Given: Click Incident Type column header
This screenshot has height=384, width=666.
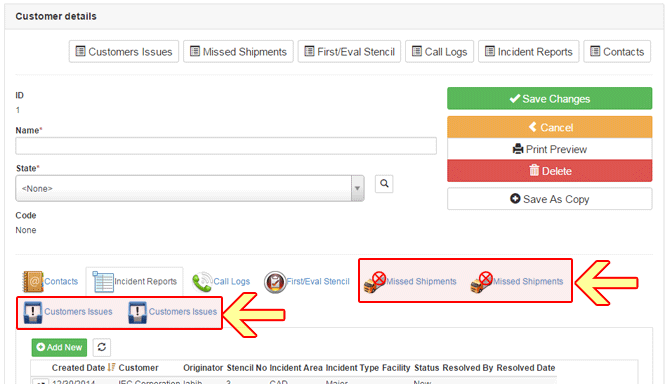Looking at the screenshot, I should (352, 368).
